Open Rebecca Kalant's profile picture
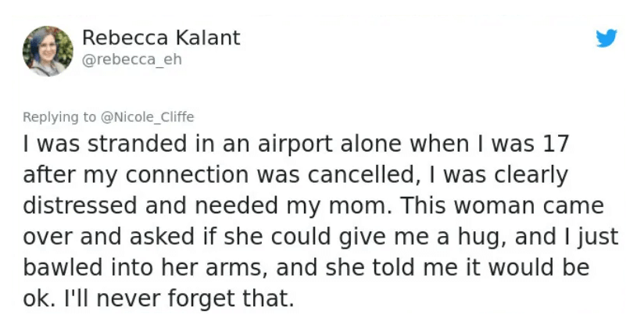This screenshot has height=336, width=644. click(x=48, y=51)
